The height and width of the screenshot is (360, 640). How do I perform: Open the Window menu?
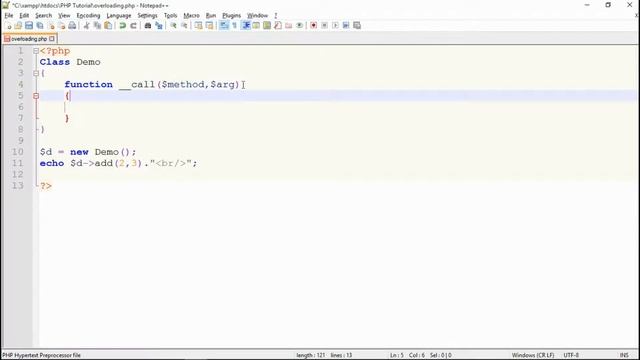click(257, 16)
